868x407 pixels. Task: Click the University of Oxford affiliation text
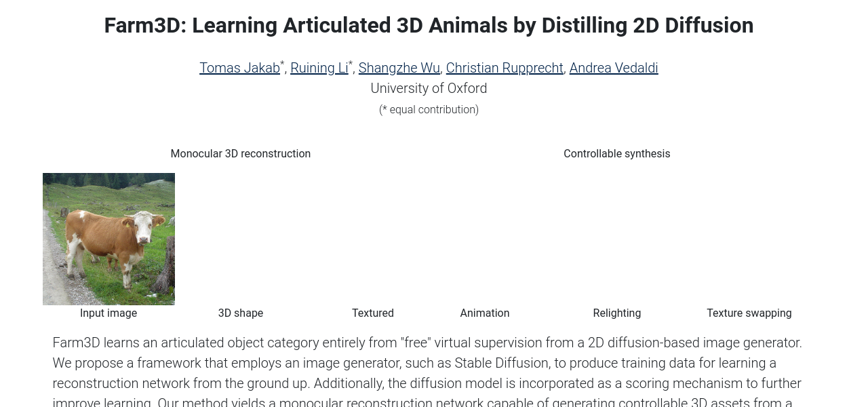tap(429, 88)
